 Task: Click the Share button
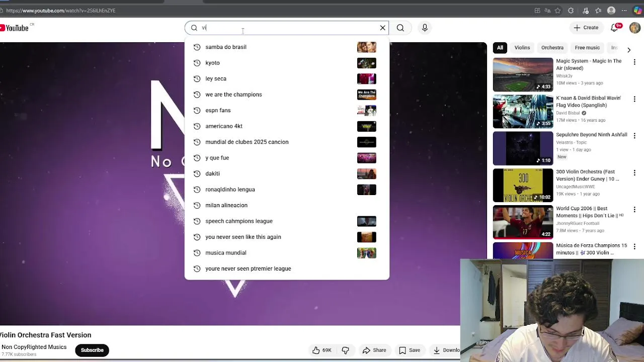(x=374, y=350)
